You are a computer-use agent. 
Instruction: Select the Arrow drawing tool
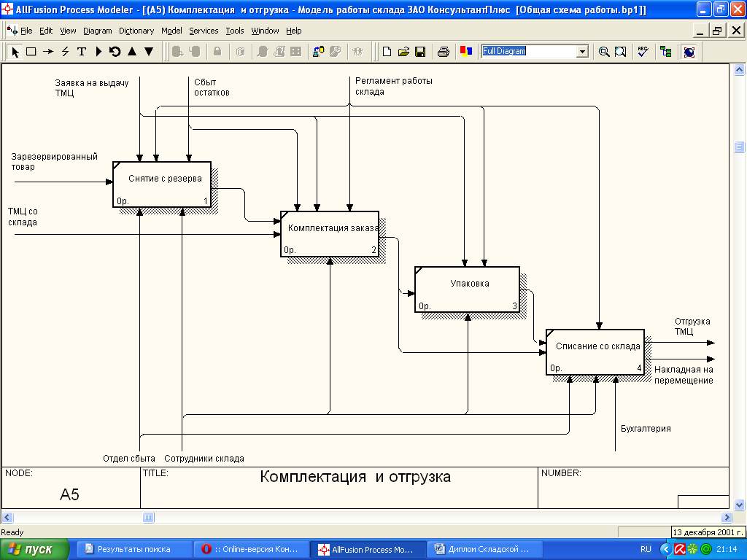(48, 52)
